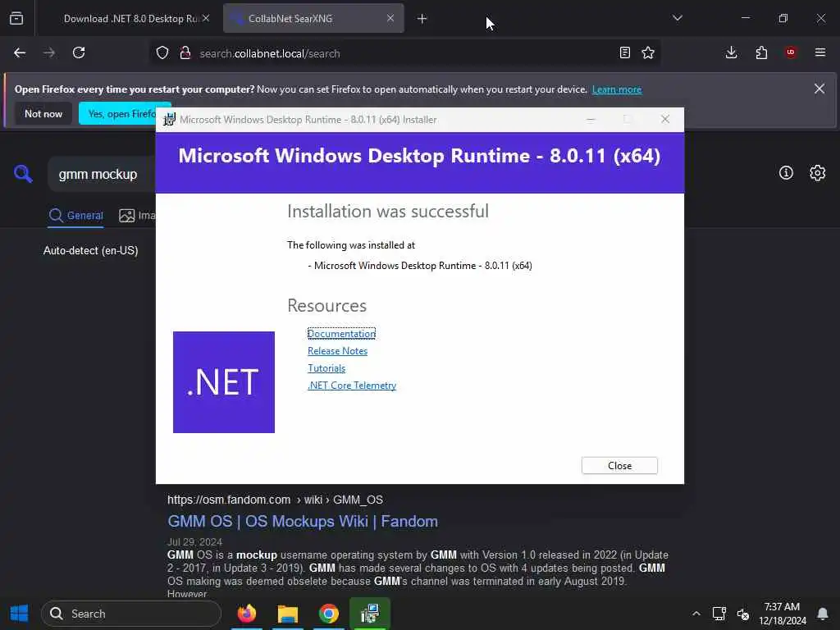Viewport: 840px width, 630px height.
Task: Show hidden tray icons chevron
Action: [x=696, y=614]
